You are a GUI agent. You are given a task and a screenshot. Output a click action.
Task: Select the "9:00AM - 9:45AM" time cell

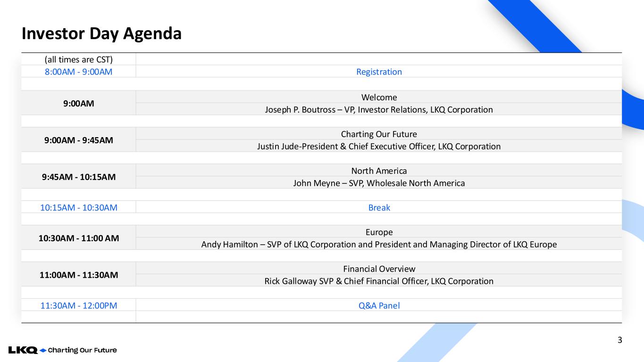78,140
